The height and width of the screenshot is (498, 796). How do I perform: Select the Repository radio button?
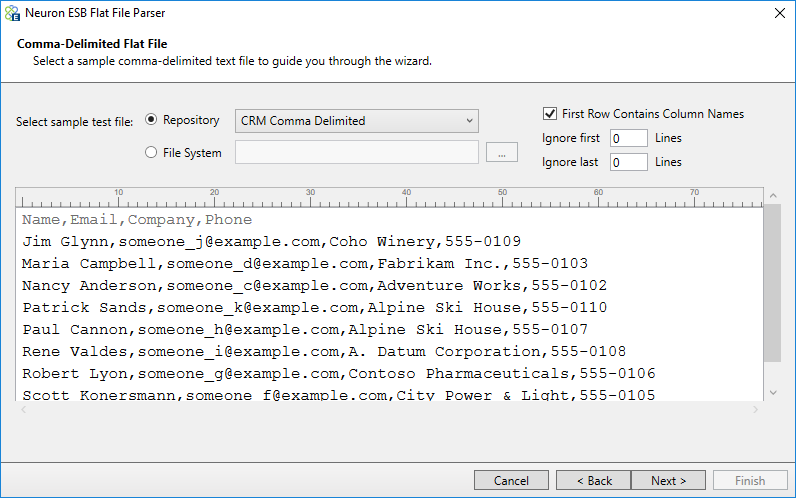[151, 120]
